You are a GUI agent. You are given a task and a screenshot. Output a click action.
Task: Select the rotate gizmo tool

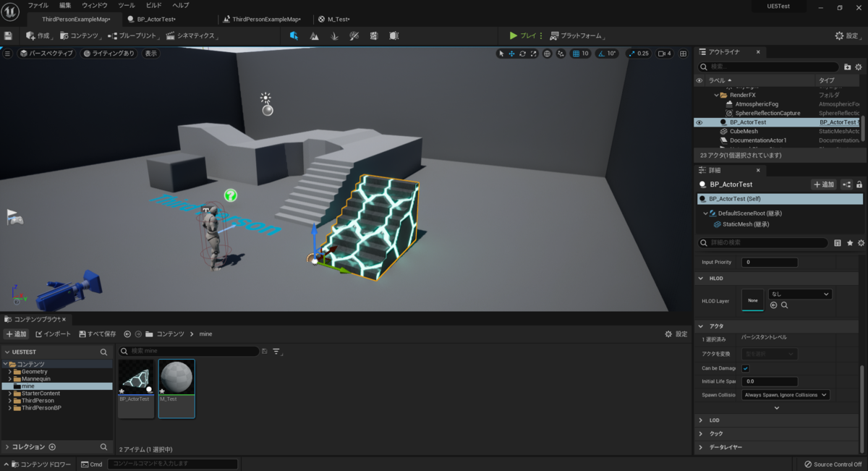[522, 54]
